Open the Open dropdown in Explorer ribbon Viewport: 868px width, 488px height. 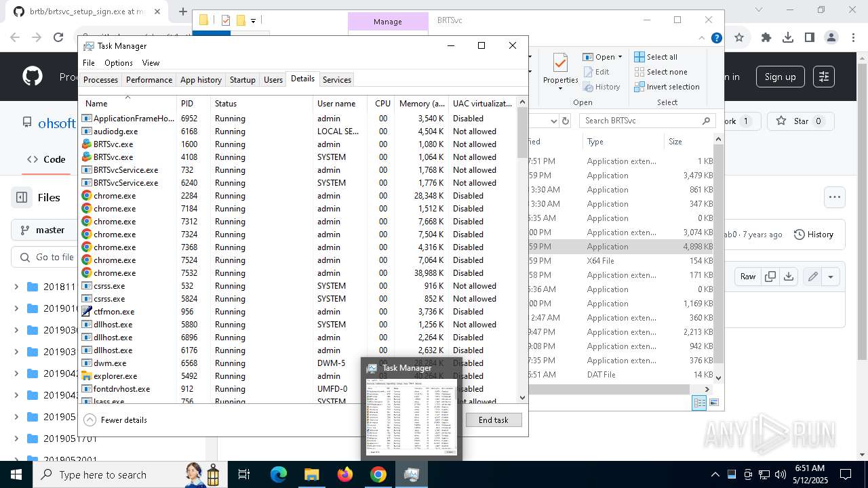[x=602, y=57]
